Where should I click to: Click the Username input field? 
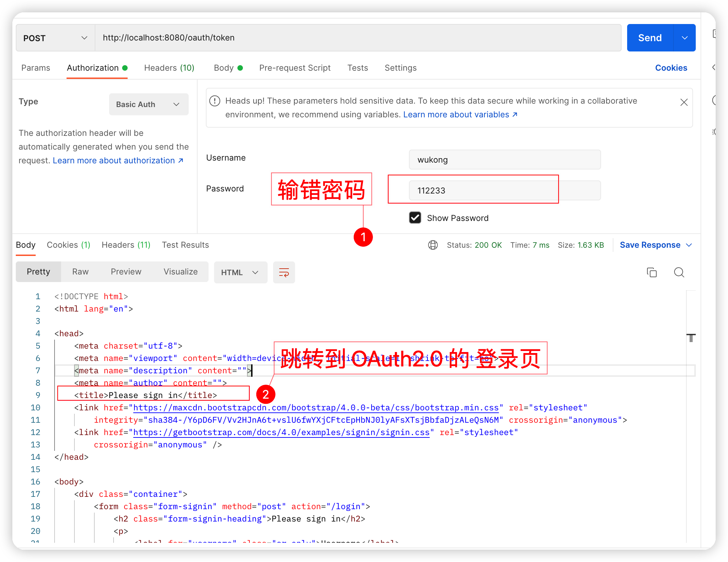[504, 160]
